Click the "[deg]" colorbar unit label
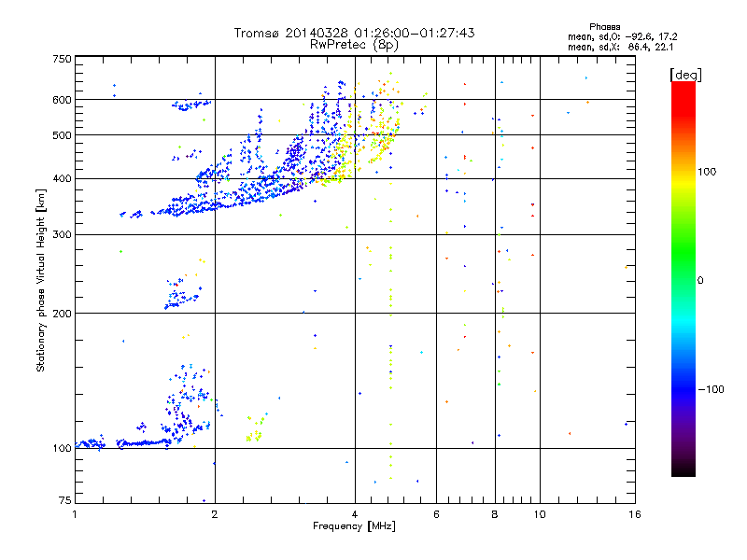 pos(685,75)
